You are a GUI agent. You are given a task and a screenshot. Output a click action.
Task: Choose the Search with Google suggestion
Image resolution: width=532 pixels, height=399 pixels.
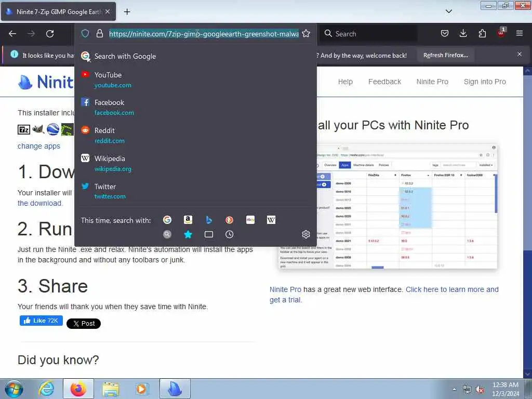[x=195, y=56]
